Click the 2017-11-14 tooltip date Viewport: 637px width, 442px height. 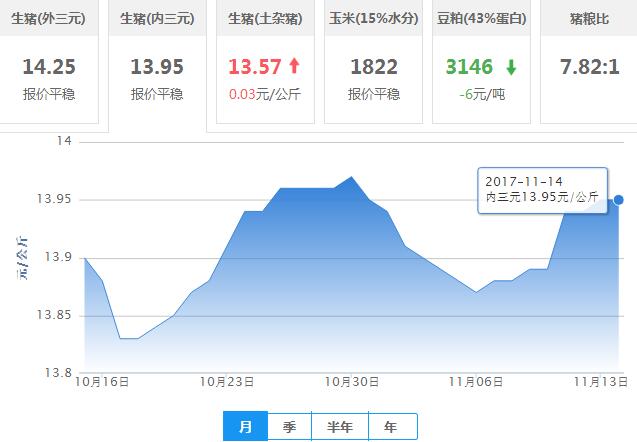524,182
